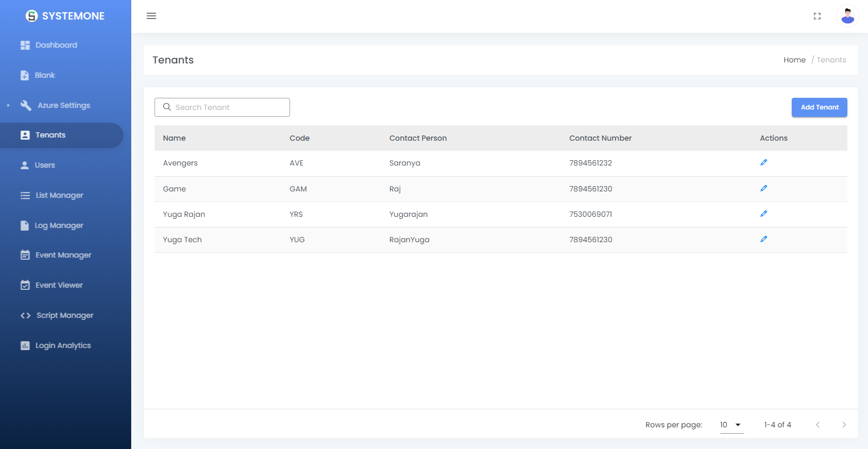Click the edit pencil for Avengers tenant
Screen dimensions: 868x449
pyautogui.click(x=763, y=163)
